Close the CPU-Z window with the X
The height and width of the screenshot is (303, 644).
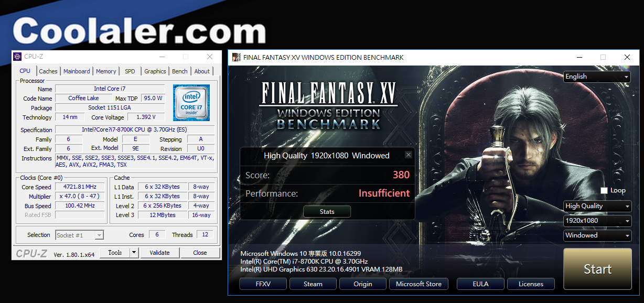[x=210, y=57]
